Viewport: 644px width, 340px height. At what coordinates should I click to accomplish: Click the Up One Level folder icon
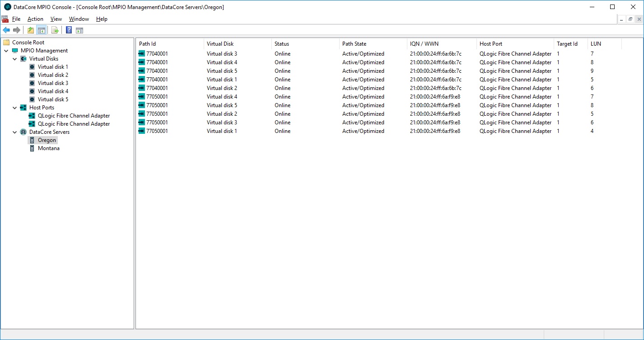[x=31, y=30]
